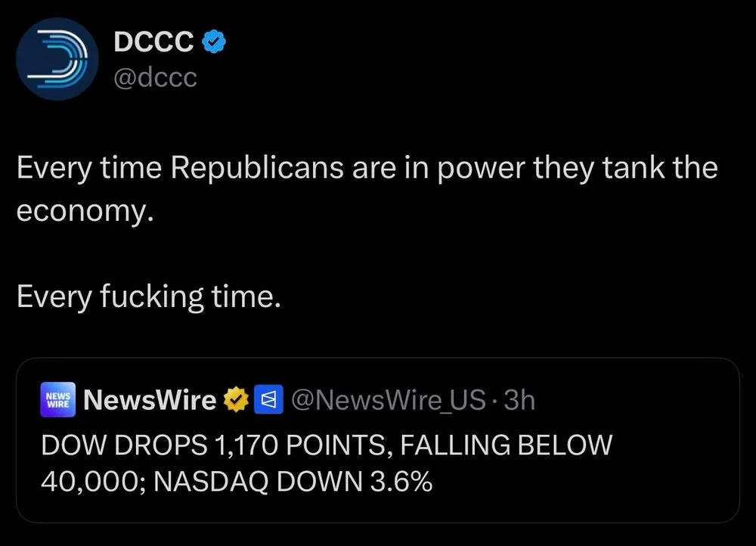756x546 pixels.
Task: Click the DCCC display name
Action: [153, 44]
